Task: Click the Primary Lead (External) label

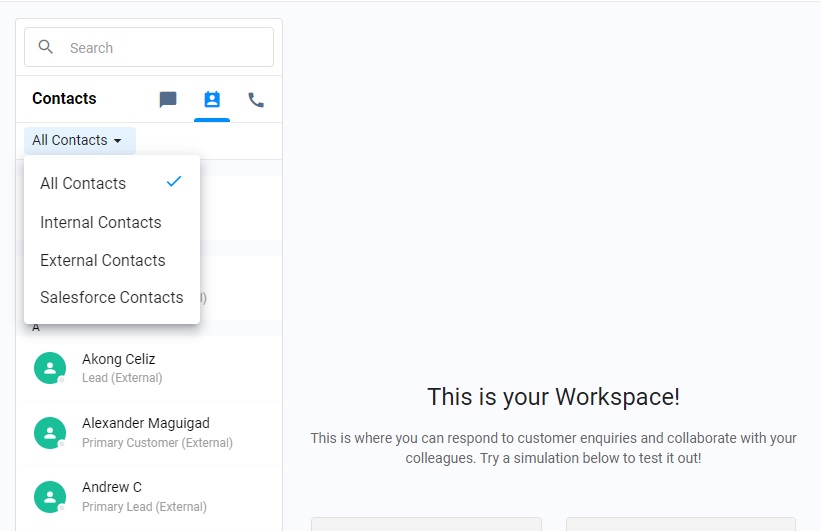Action: pos(144,507)
